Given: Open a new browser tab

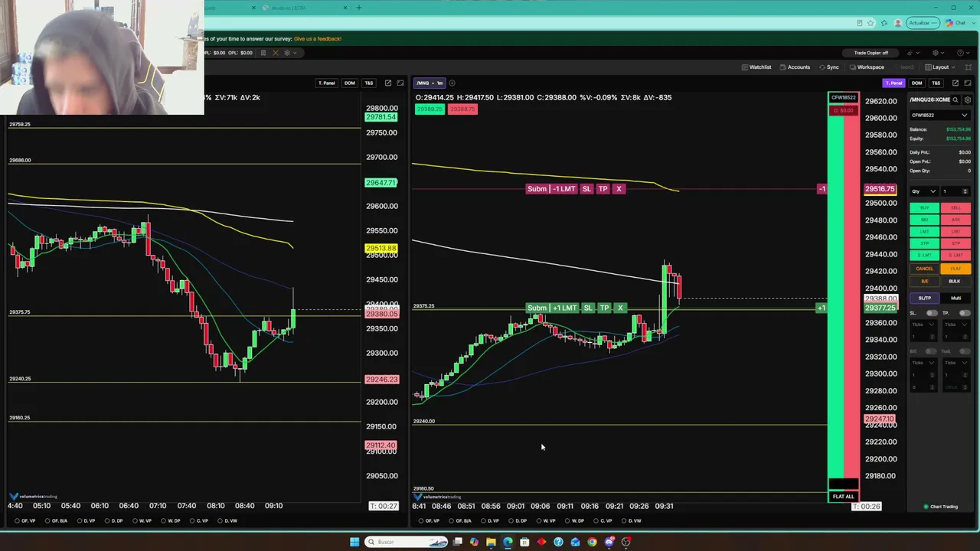Looking at the screenshot, I should click(358, 8).
